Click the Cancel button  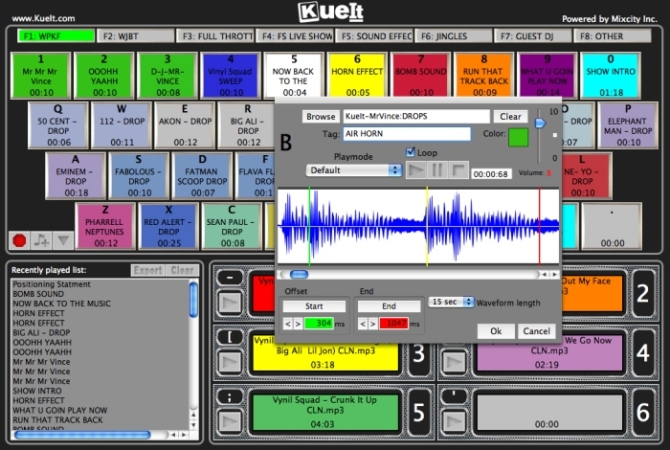coord(536,331)
